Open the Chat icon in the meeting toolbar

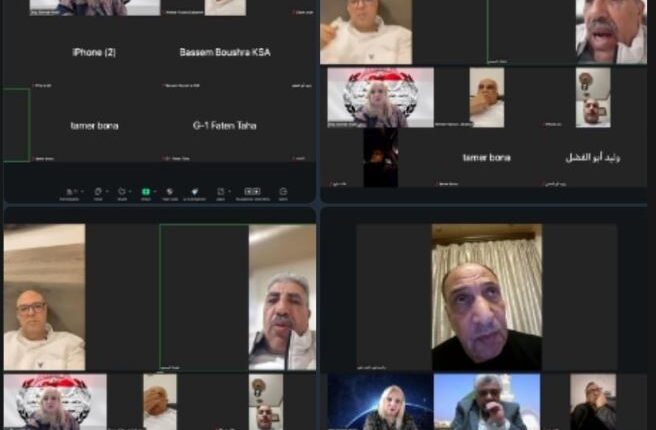tap(98, 190)
